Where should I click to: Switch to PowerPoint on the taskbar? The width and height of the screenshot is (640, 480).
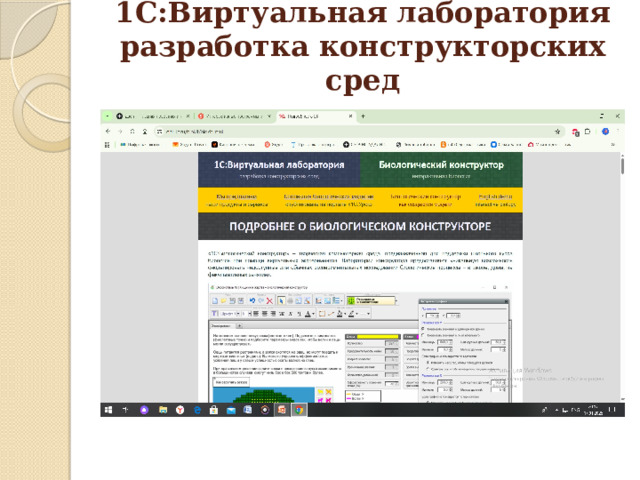pyautogui.click(x=282, y=410)
